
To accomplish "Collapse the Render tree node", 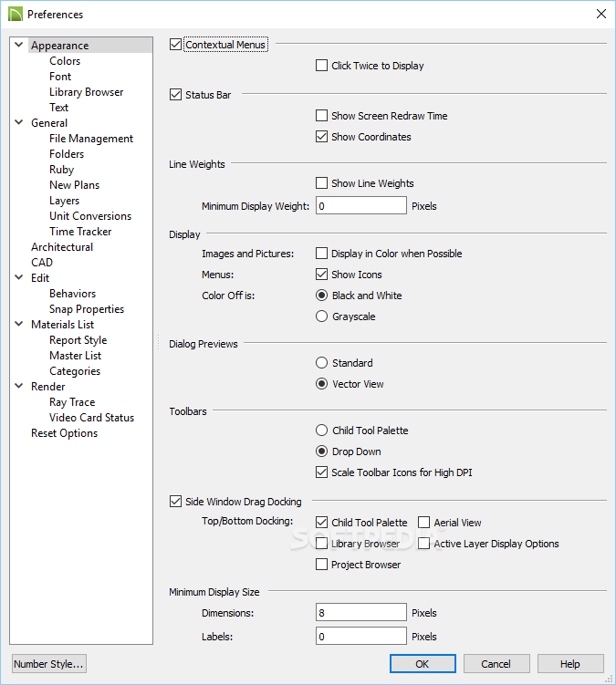I will [19, 386].
